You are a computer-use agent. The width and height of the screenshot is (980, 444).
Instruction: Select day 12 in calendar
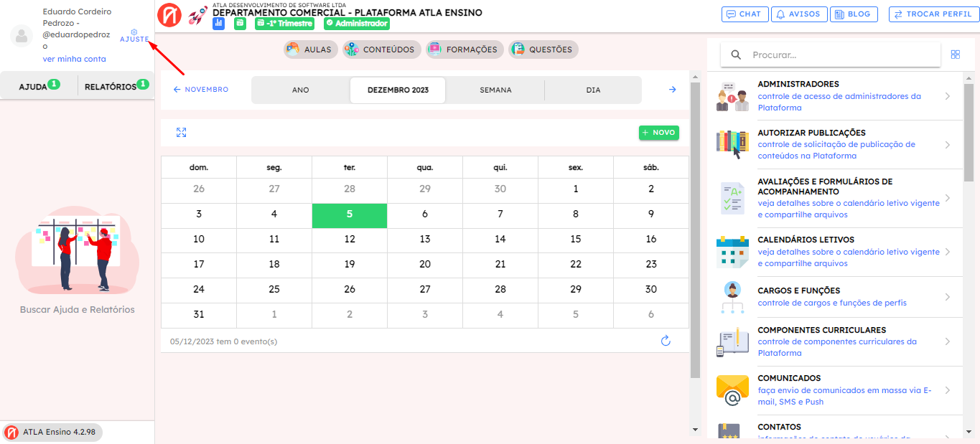(350, 239)
